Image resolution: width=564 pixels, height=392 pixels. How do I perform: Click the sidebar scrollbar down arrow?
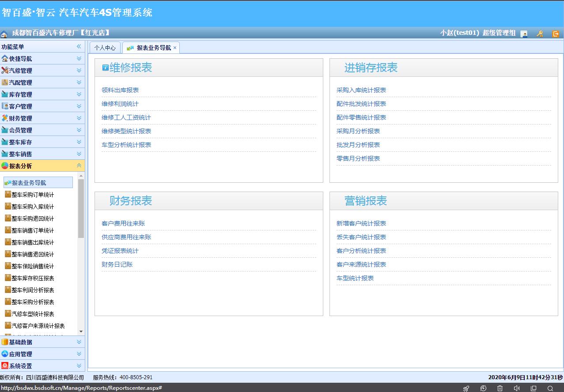tap(81, 331)
